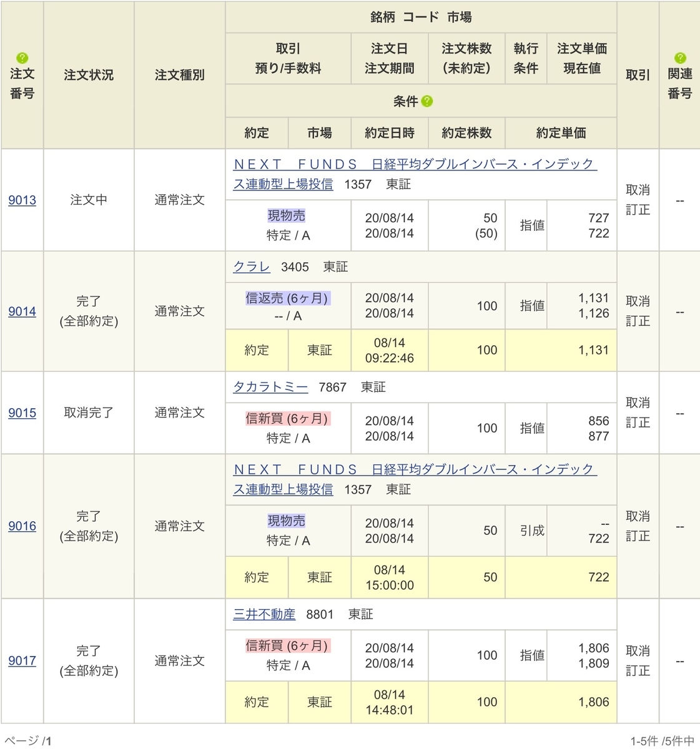Click 訂正 for order 9016
700x749 pixels.
(x=638, y=536)
